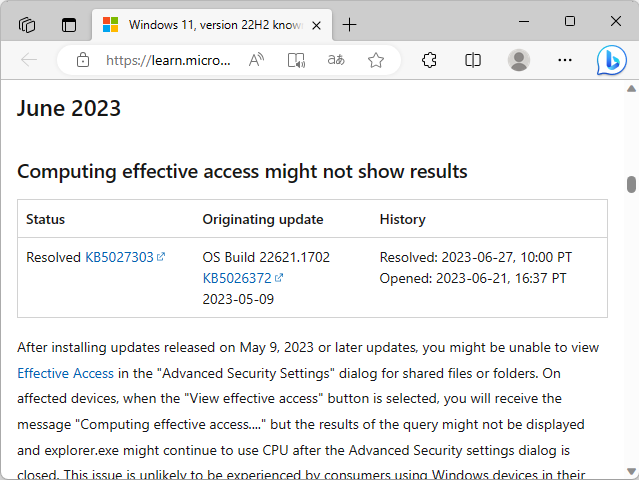
Task: Open the Bing Copilot sidebar
Action: [612, 60]
